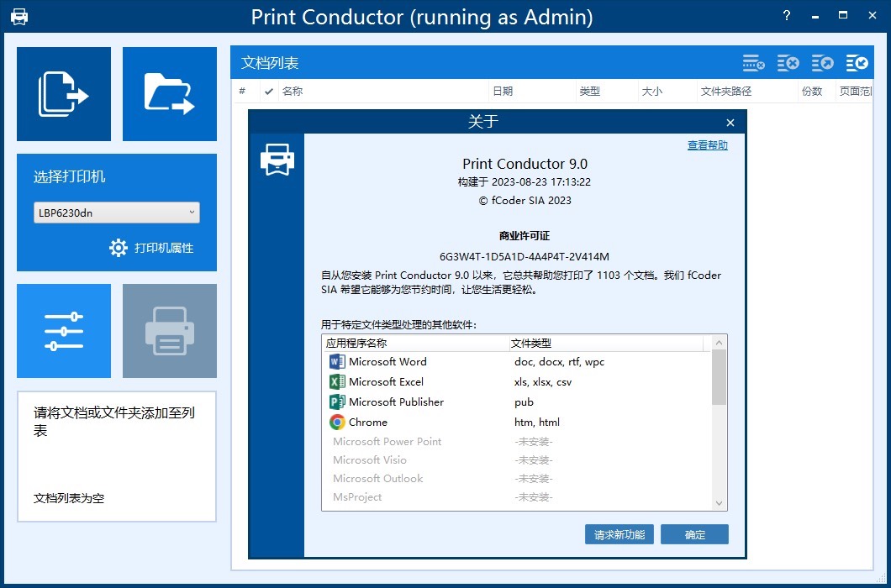Viewport: 891px width, 588px height.
Task: Click the help question mark in title bar
Action: (787, 16)
